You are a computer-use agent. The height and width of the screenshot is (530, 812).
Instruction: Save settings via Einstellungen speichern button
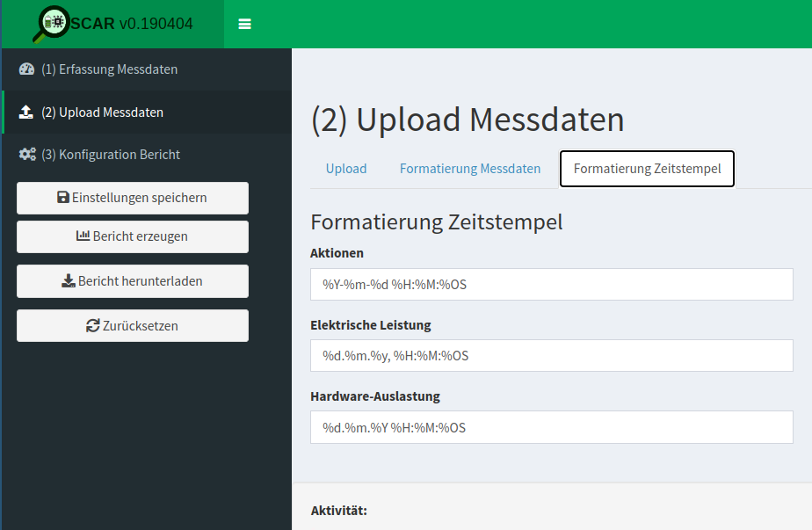click(133, 198)
